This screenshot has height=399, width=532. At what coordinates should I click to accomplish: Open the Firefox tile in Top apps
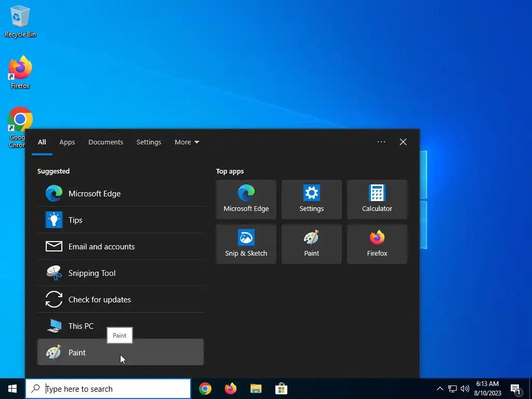coord(377,244)
